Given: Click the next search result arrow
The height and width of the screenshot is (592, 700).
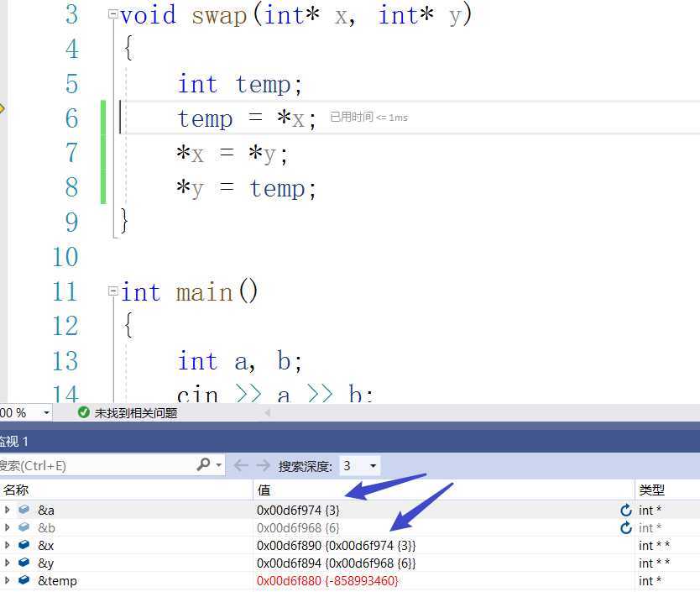Looking at the screenshot, I should [x=264, y=465].
